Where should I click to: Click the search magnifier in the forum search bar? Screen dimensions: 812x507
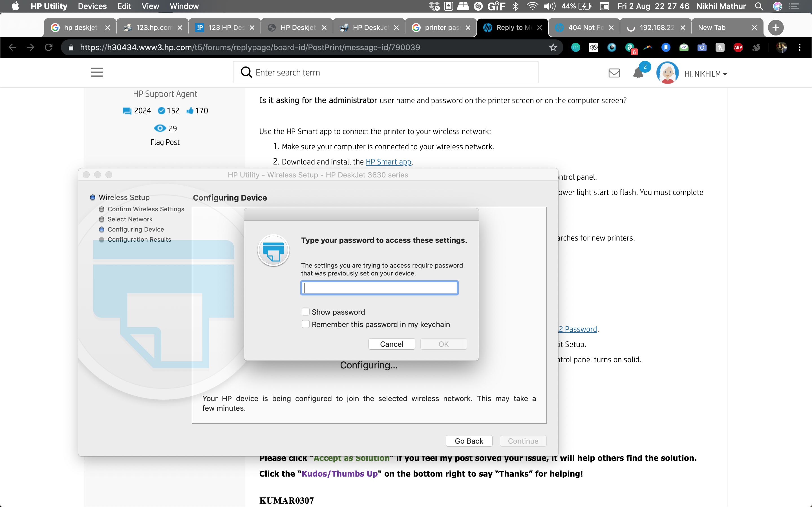tap(247, 72)
